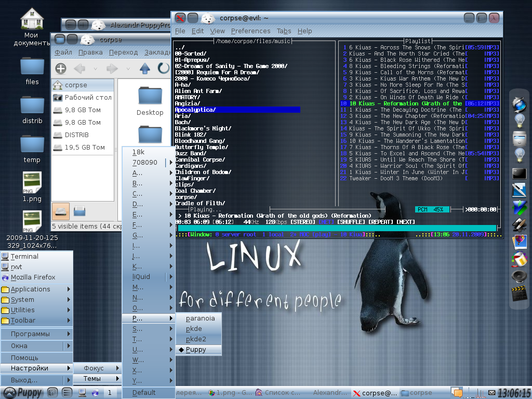Open the terminal Edit menu

(197, 31)
